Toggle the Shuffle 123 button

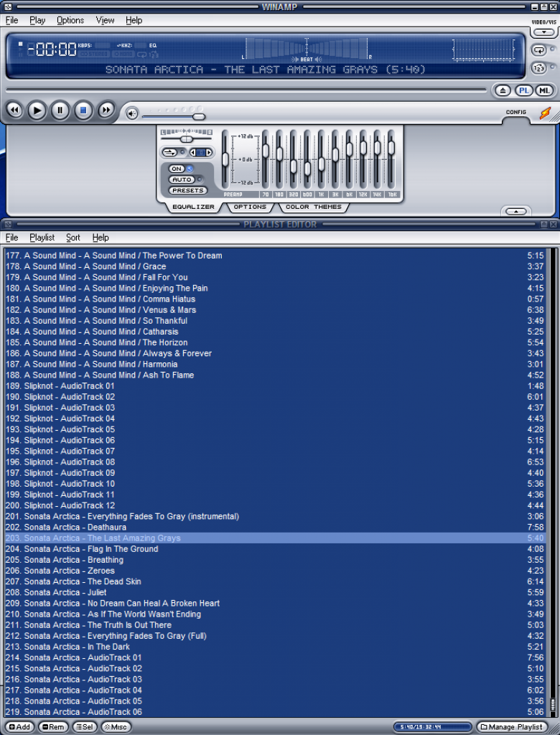(x=538, y=68)
